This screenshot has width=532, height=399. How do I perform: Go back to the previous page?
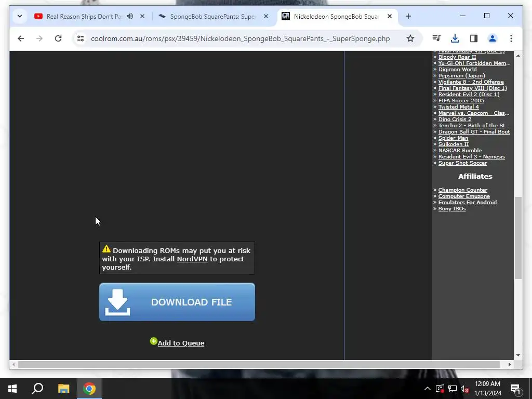tap(21, 38)
